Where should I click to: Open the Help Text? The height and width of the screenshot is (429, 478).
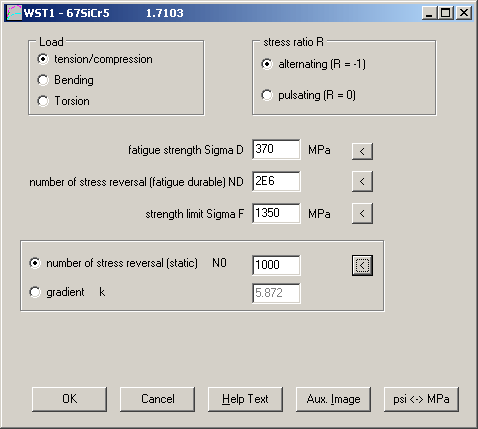tap(245, 399)
